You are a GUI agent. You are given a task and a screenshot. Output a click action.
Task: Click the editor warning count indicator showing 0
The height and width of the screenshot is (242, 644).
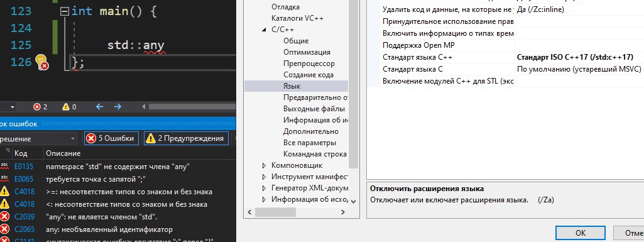coord(69,107)
